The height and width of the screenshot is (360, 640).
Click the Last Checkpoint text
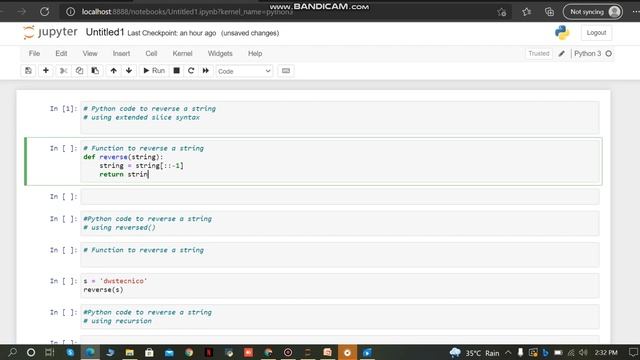[171, 33]
